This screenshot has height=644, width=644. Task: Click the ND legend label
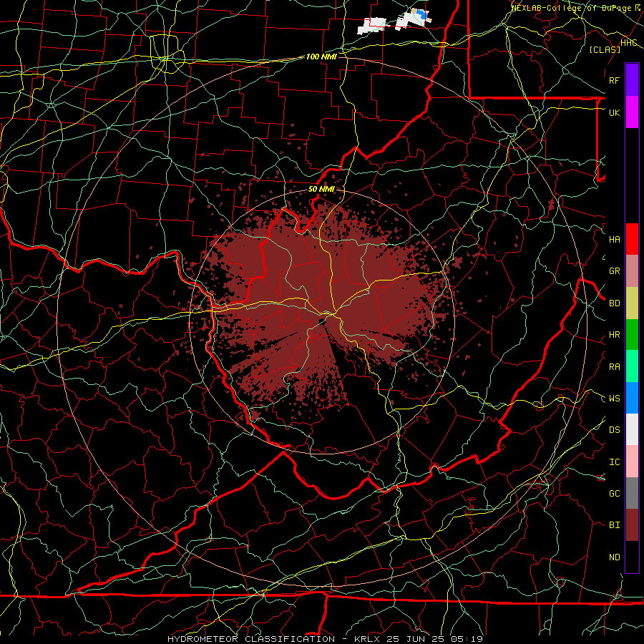tap(614, 557)
